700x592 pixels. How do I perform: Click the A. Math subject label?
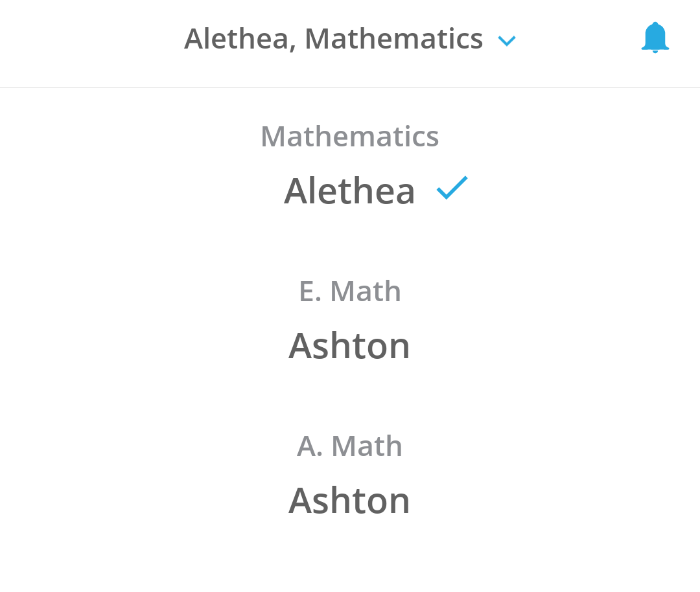tap(349, 446)
